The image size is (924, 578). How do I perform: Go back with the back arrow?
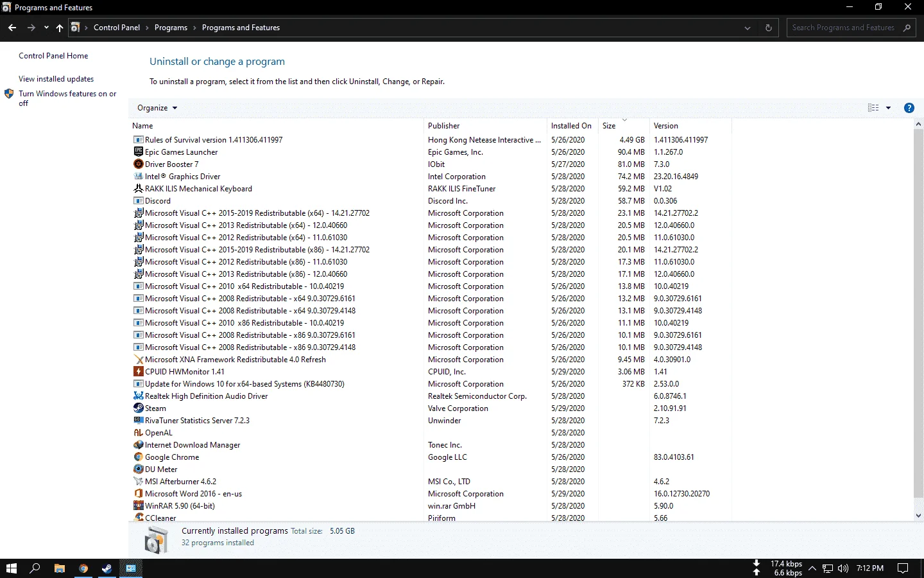pos(12,28)
